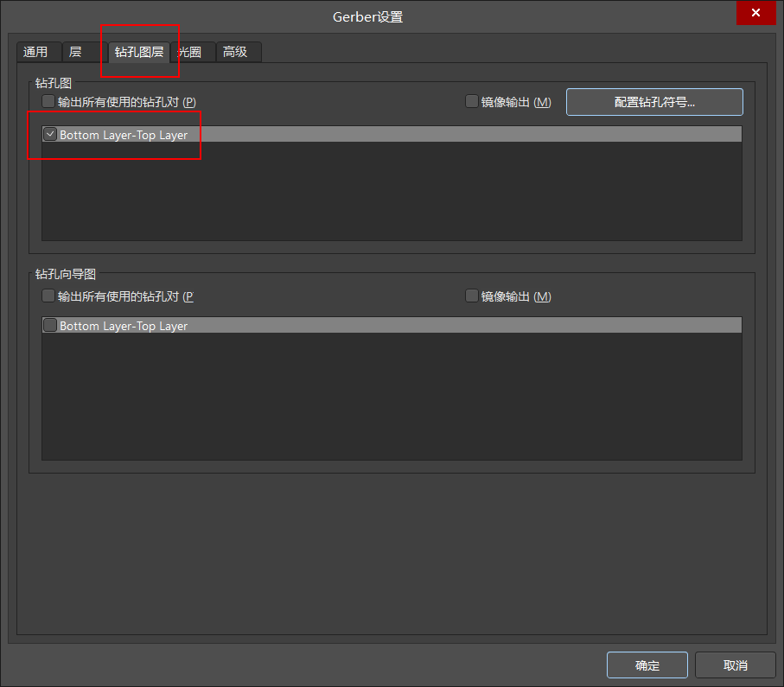
Task: Switch to the 光圈 tab
Action: point(193,52)
